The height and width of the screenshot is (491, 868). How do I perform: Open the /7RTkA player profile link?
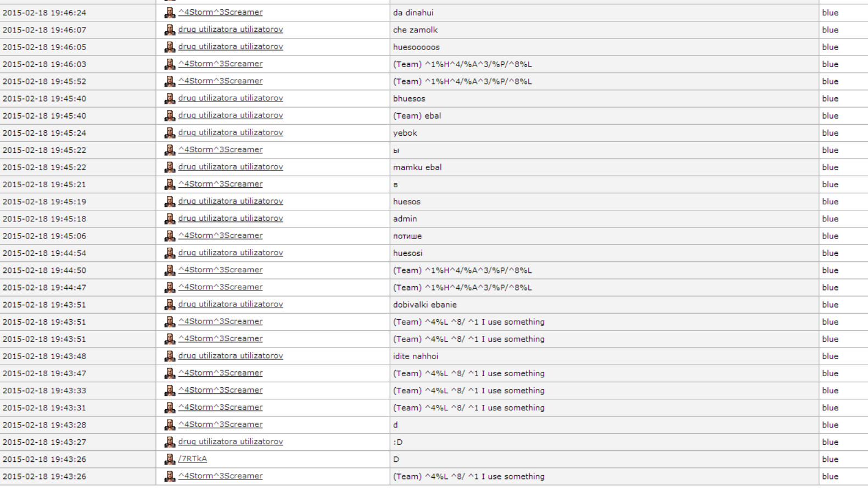click(x=193, y=459)
